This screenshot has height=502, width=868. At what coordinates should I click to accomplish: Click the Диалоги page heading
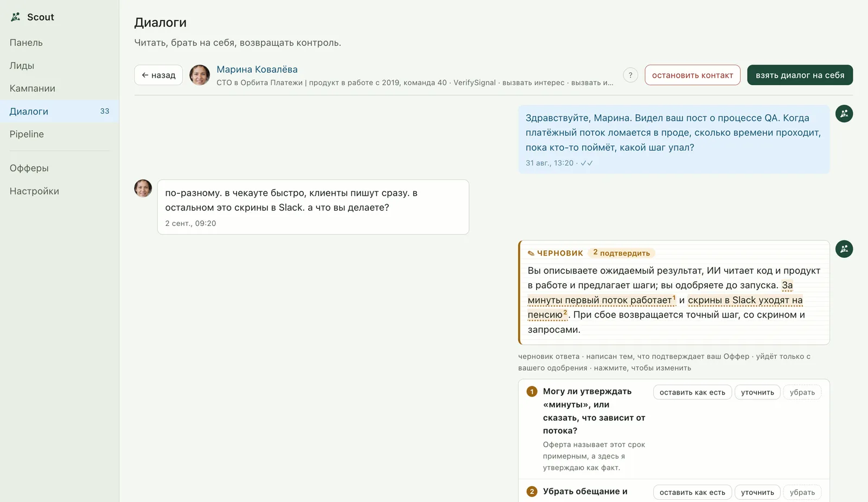coord(161,22)
